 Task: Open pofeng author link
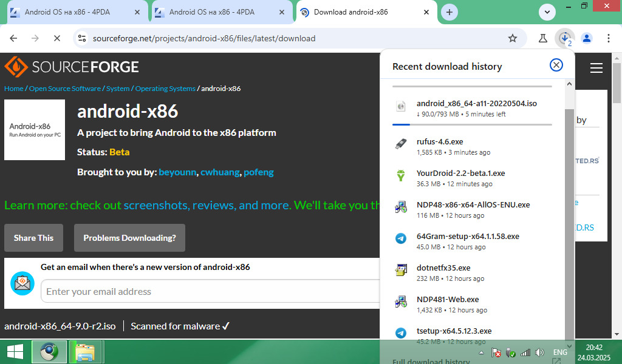(x=259, y=172)
